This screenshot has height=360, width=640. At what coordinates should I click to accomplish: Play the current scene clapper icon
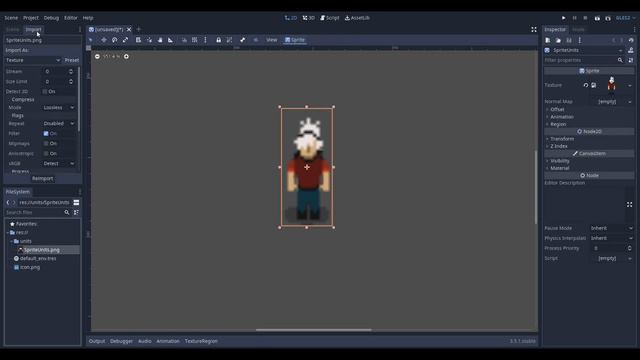pyautogui.click(x=597, y=18)
